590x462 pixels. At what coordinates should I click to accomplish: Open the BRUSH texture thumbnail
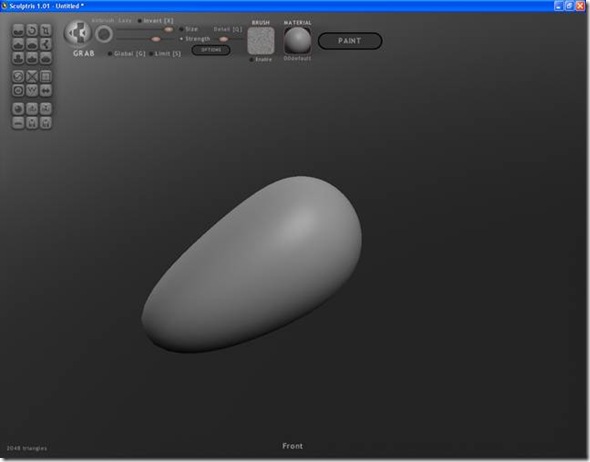click(x=261, y=41)
